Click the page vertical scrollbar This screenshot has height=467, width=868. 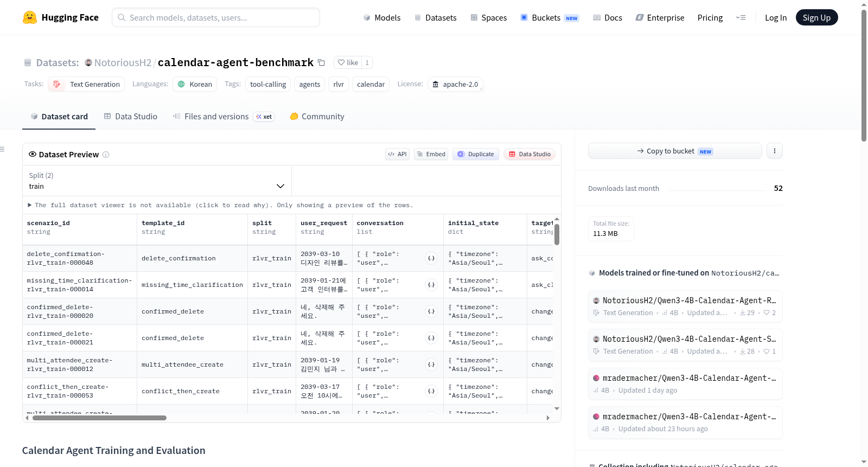(x=864, y=76)
